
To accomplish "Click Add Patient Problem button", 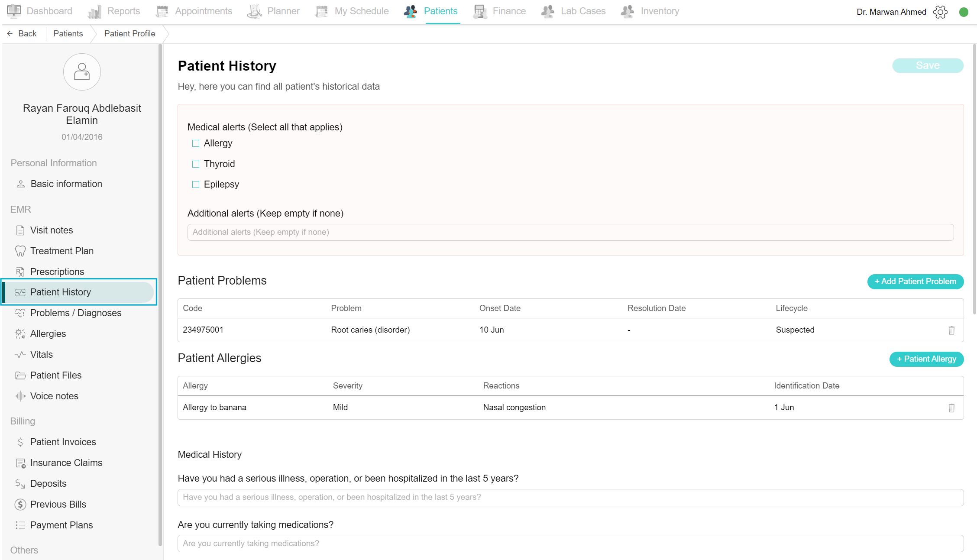I will click(x=915, y=282).
